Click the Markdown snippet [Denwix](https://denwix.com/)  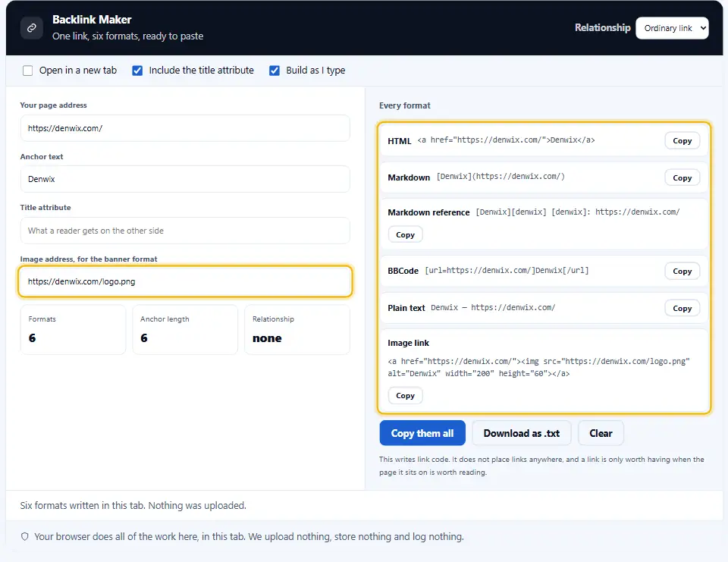click(x=500, y=177)
